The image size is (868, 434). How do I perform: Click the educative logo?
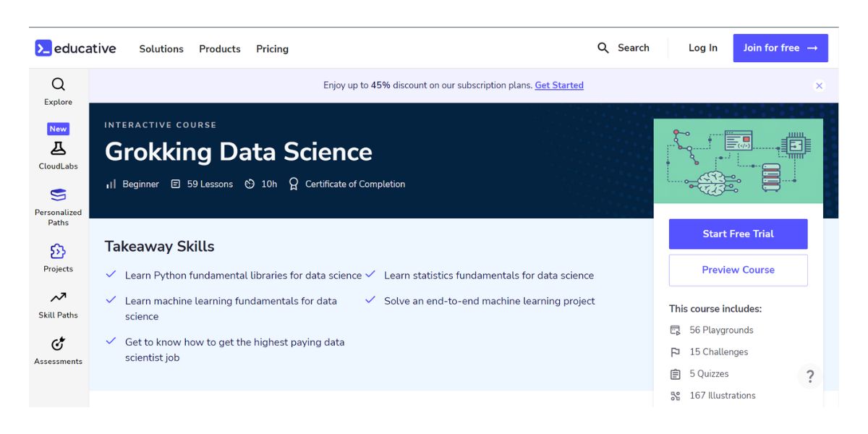point(75,48)
